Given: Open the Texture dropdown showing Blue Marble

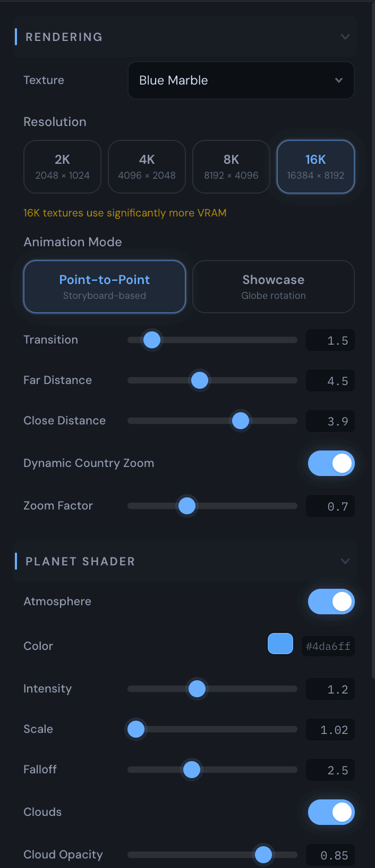Looking at the screenshot, I should [x=241, y=80].
